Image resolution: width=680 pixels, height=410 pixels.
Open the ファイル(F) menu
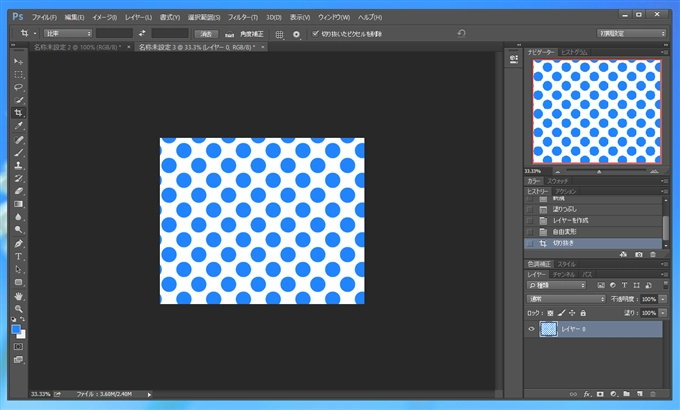(44, 17)
